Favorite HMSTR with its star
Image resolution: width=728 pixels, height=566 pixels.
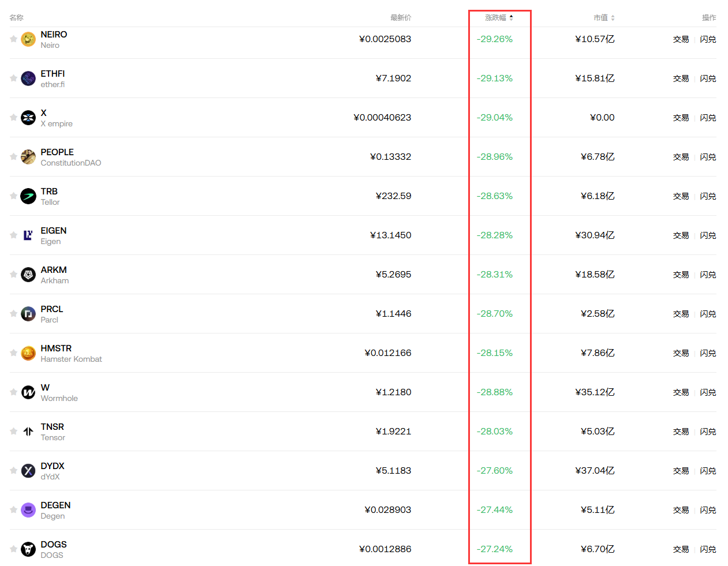click(x=13, y=353)
